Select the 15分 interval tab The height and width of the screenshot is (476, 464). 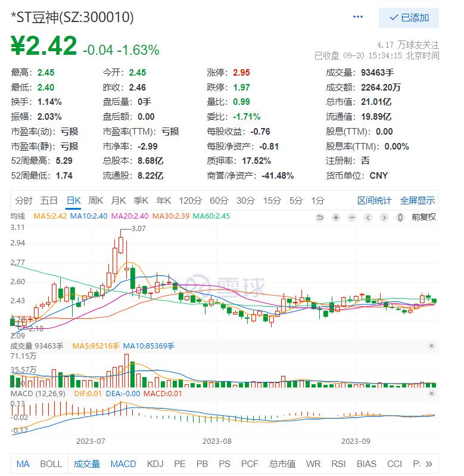point(272,201)
